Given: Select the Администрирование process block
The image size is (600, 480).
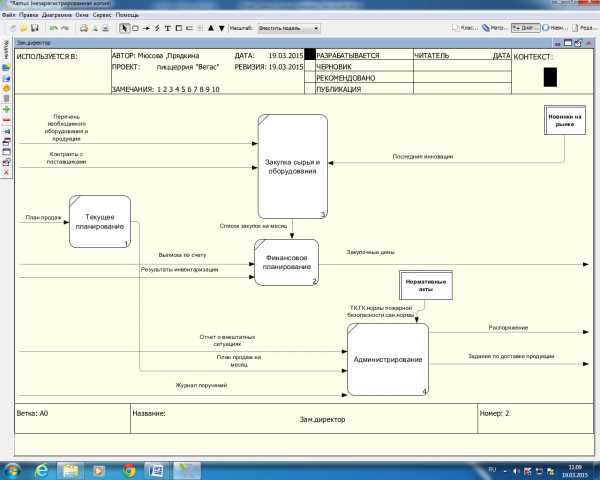Looking at the screenshot, I should pyautogui.click(x=387, y=358).
